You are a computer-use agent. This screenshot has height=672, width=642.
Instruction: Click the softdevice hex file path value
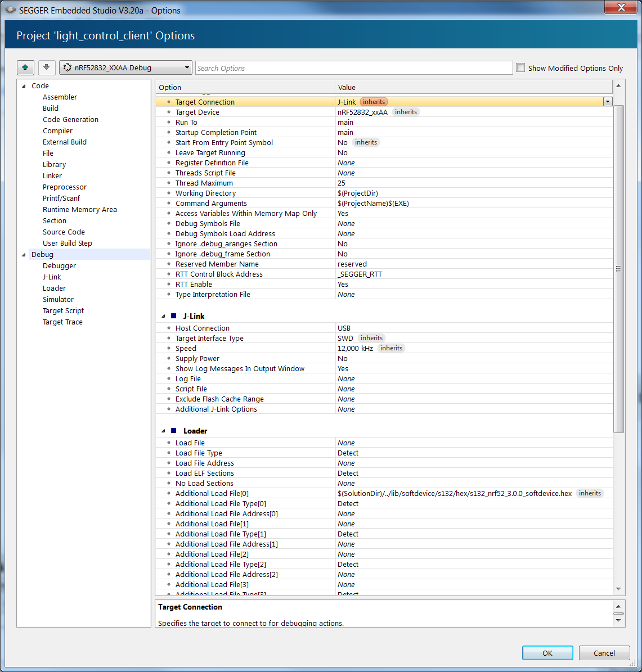(x=455, y=493)
